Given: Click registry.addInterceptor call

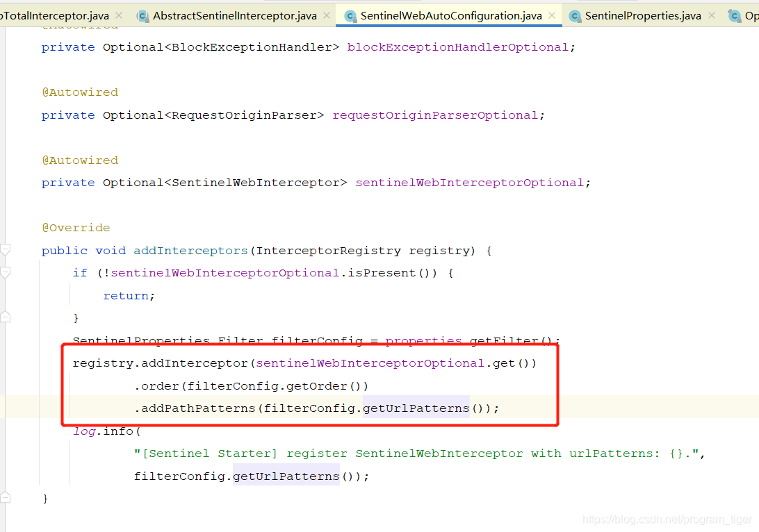Looking at the screenshot, I should [x=161, y=363].
